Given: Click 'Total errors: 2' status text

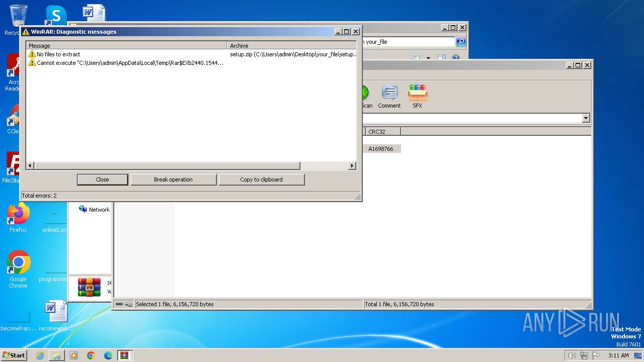Looking at the screenshot, I should pos(39,196).
